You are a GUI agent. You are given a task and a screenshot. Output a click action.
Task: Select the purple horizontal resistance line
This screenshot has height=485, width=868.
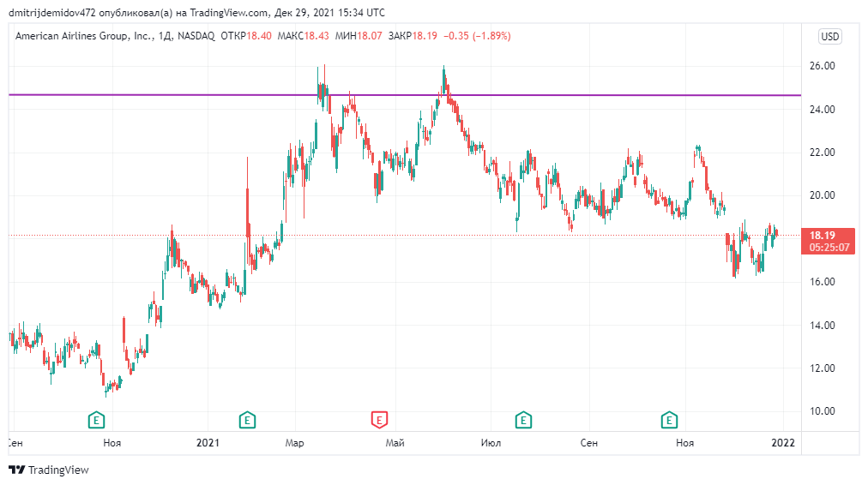point(405,95)
